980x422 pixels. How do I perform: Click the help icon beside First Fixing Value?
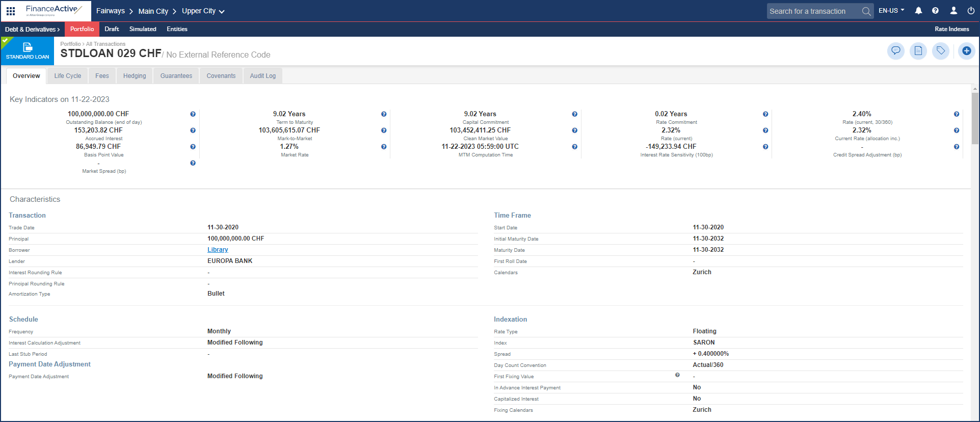point(677,375)
